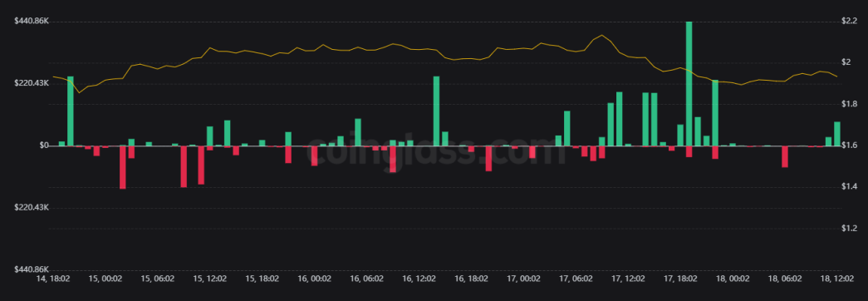
Task: Select the "16, 18:02" x-axis label
Action: tap(472, 279)
